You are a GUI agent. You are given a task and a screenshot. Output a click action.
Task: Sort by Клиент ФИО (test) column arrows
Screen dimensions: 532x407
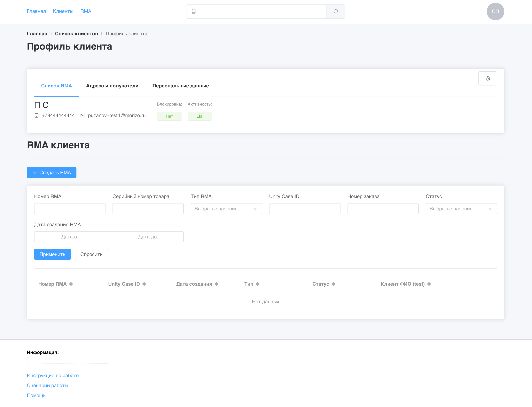point(429,284)
